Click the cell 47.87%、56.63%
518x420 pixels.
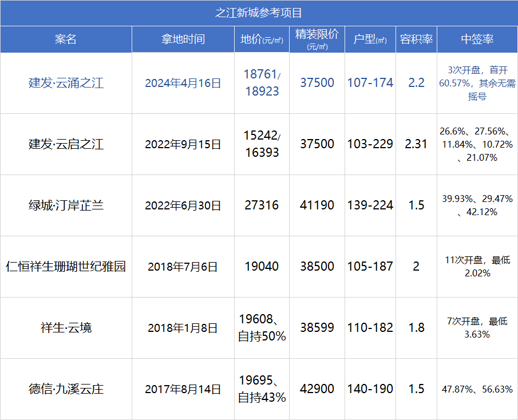[477, 389]
